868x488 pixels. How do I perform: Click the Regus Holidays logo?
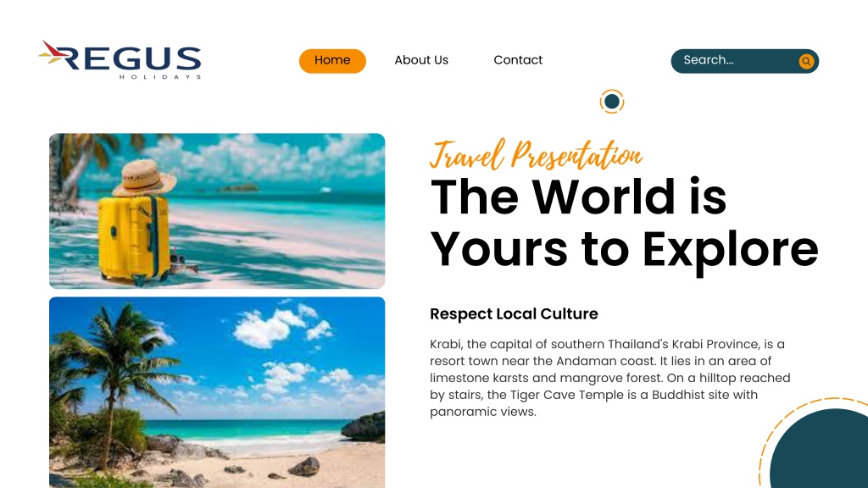(x=120, y=60)
